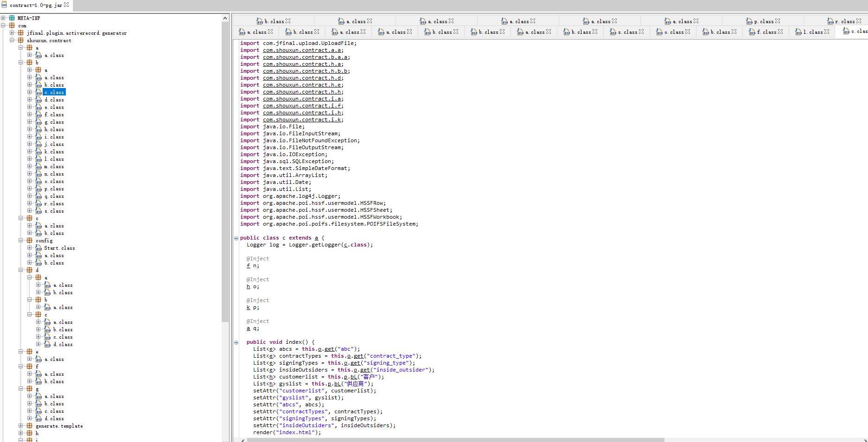Screen dimensions: 868x442
Task: Collapse the public class c code block
Action: tap(236, 238)
